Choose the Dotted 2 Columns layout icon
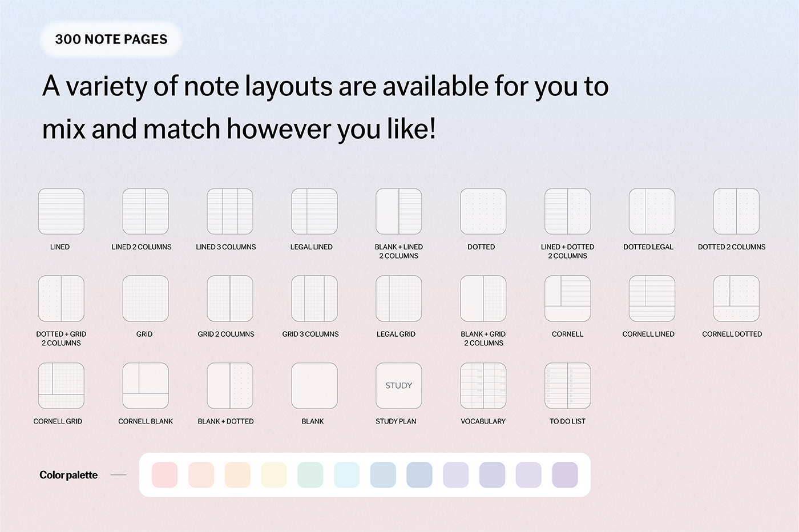The width and height of the screenshot is (799, 532). (736, 212)
